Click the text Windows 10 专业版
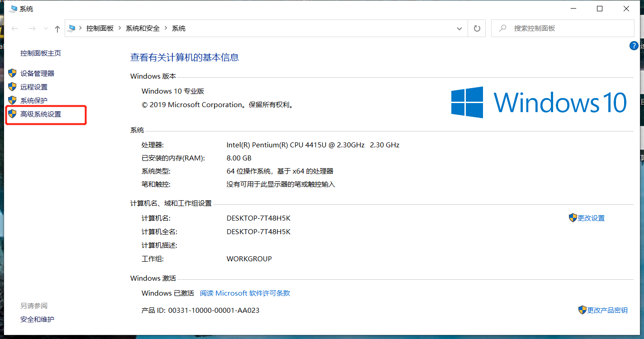This screenshot has width=644, height=339. (173, 91)
